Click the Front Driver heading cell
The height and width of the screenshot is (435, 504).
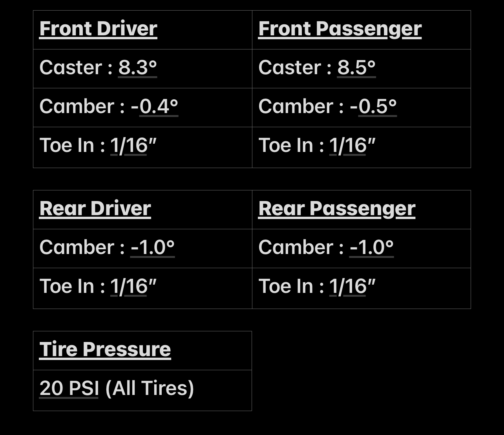point(142,30)
